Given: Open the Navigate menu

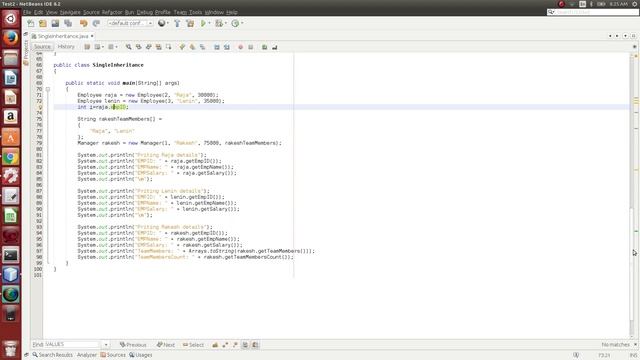Looking at the screenshot, I should [70, 12].
